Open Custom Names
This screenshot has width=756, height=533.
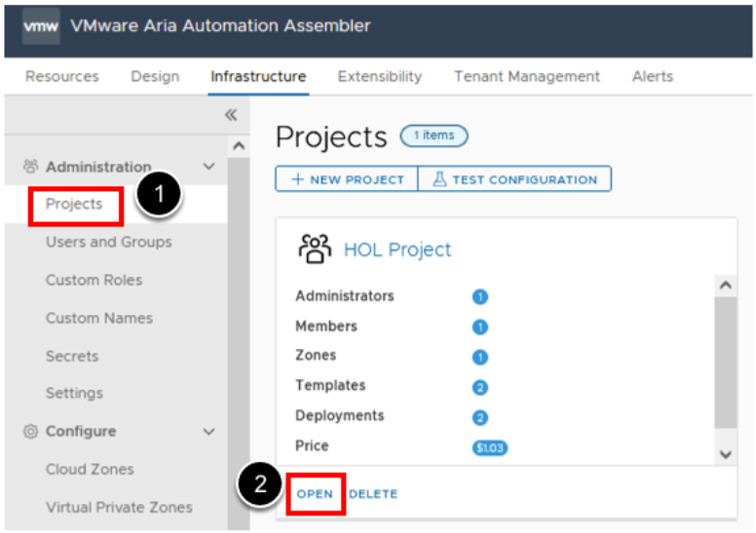(99, 318)
